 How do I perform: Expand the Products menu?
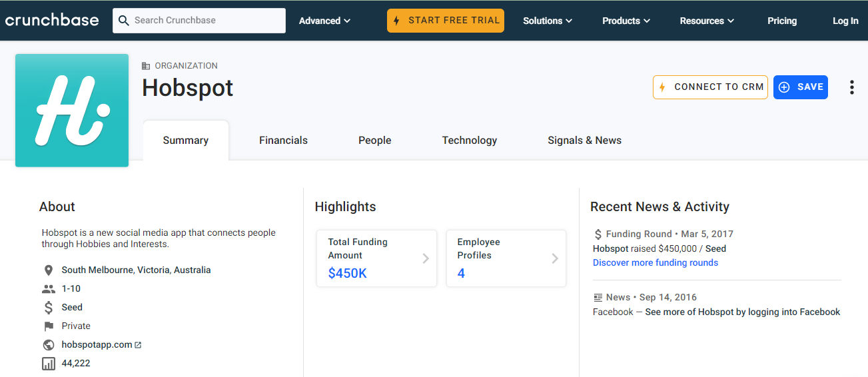626,21
